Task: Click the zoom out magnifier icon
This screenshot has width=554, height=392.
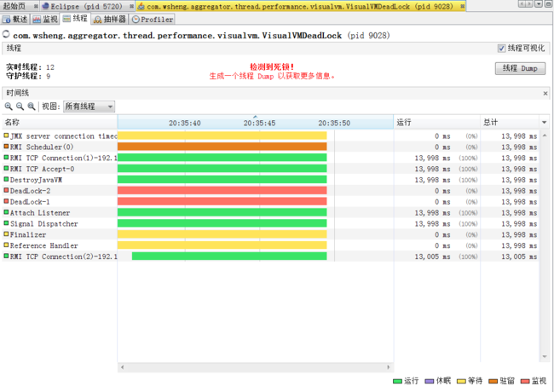Action: pos(20,107)
